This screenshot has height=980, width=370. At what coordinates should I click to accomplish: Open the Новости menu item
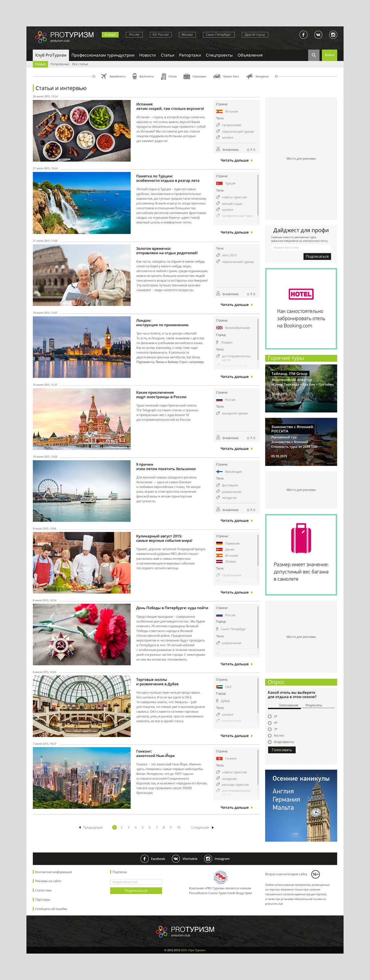(147, 55)
